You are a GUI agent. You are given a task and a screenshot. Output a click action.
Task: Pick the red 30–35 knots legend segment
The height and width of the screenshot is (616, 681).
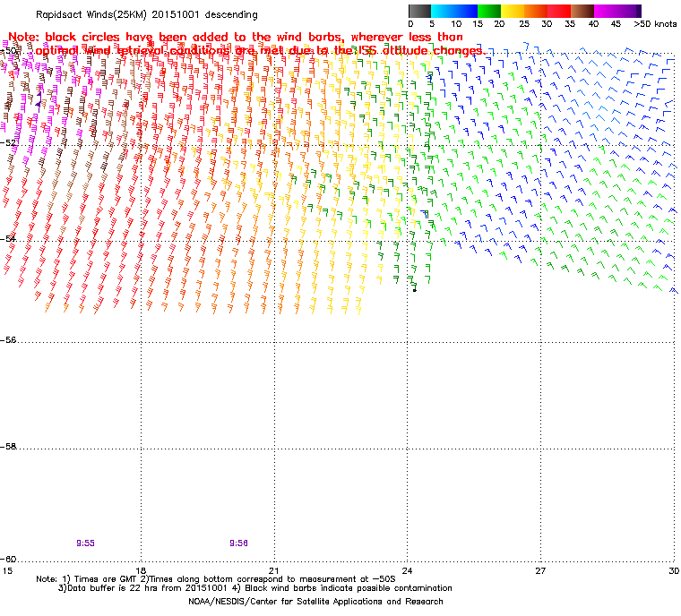click(559, 11)
